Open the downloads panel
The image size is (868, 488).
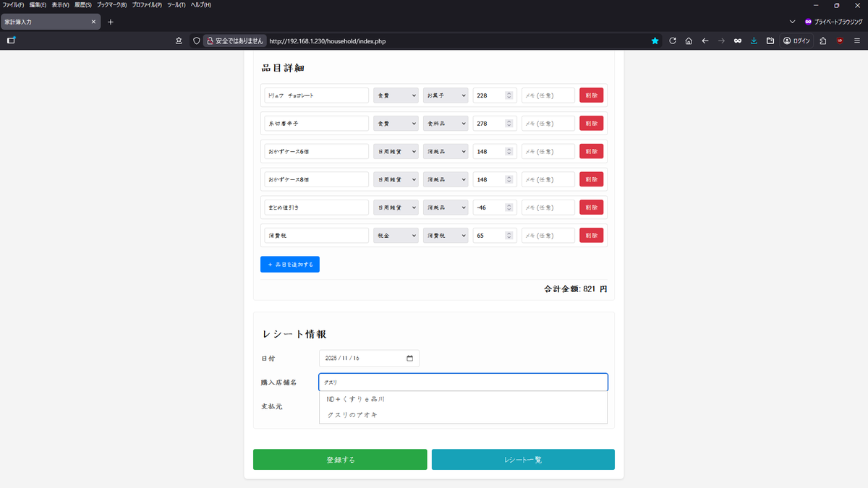[x=754, y=41]
